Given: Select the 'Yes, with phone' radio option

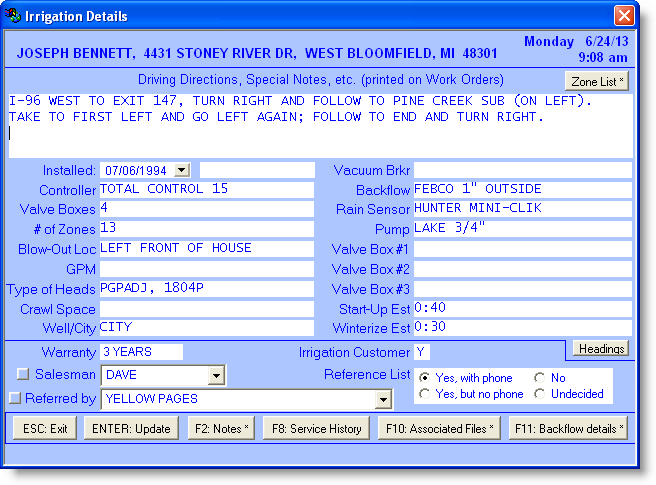Looking at the screenshot, I should pos(425,378).
